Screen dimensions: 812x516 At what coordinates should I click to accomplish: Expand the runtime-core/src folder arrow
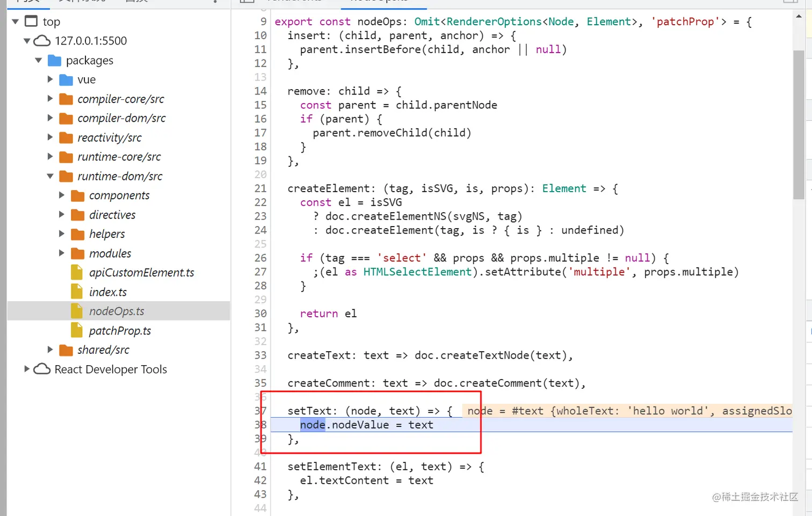(x=50, y=157)
